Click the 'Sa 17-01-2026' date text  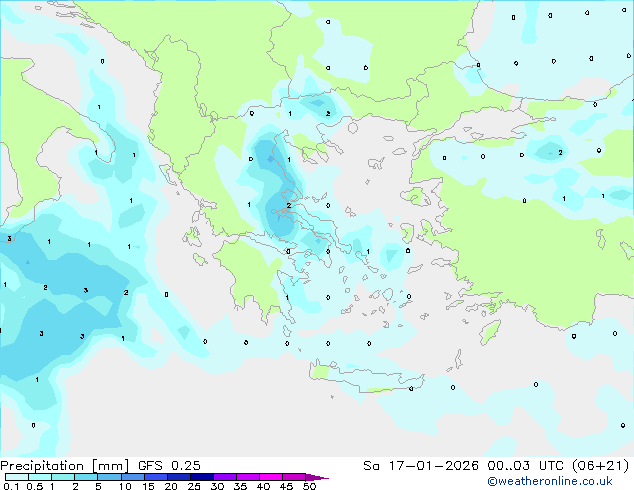click(421, 466)
